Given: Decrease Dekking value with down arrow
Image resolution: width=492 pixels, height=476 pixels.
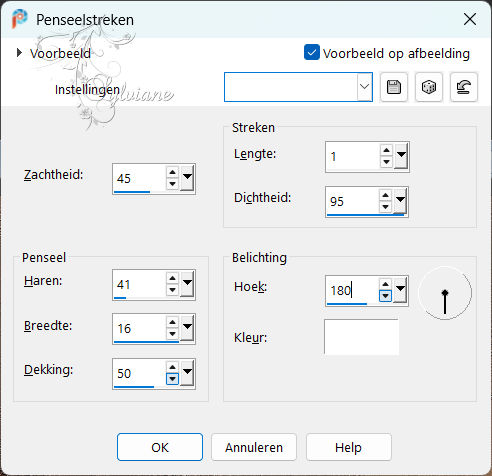Looking at the screenshot, I should point(172,379).
